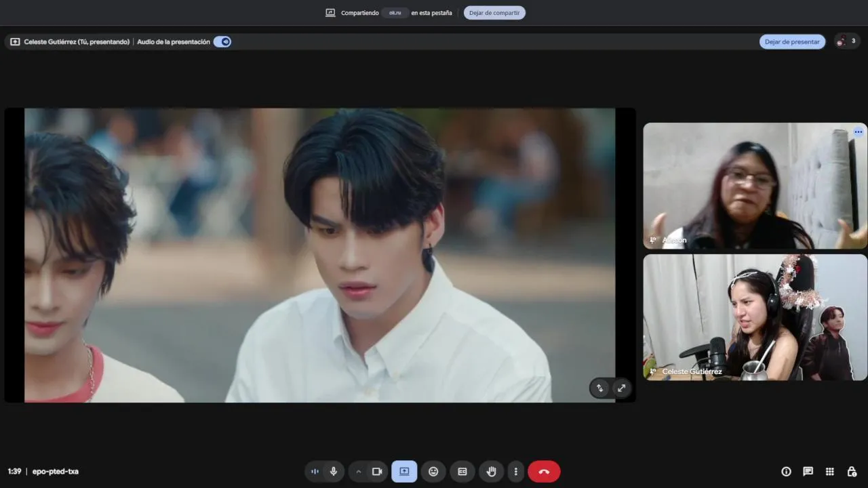868x488 pixels.
Task: Select Alisson's video tile
Action: (755, 186)
